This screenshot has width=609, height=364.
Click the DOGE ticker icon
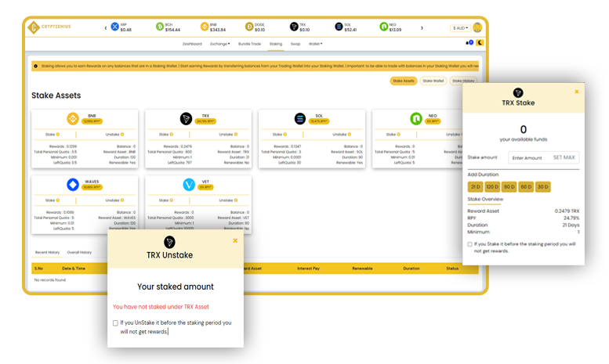[x=248, y=27]
